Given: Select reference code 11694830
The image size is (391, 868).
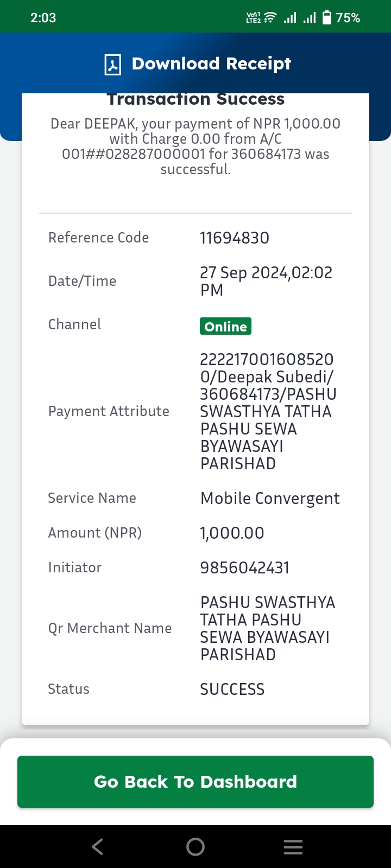Looking at the screenshot, I should click(235, 238).
